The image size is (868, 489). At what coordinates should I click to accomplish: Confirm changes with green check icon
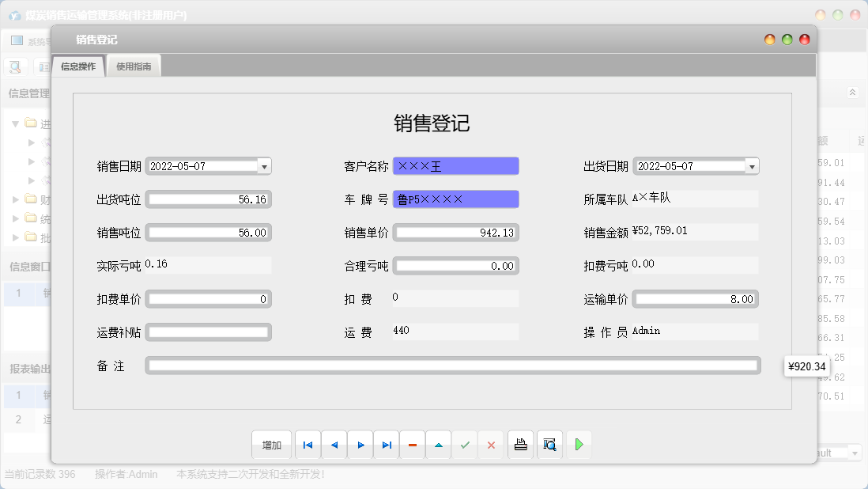pyautogui.click(x=464, y=444)
